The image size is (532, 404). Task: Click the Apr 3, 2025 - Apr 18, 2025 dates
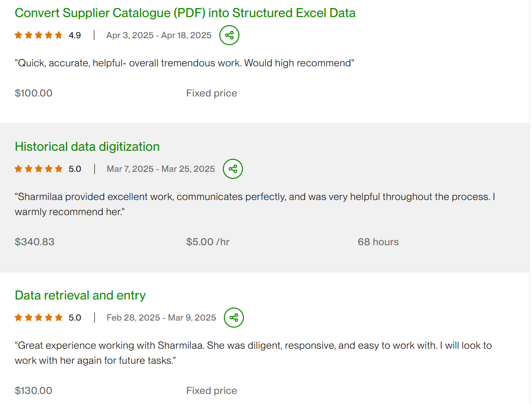click(x=159, y=35)
